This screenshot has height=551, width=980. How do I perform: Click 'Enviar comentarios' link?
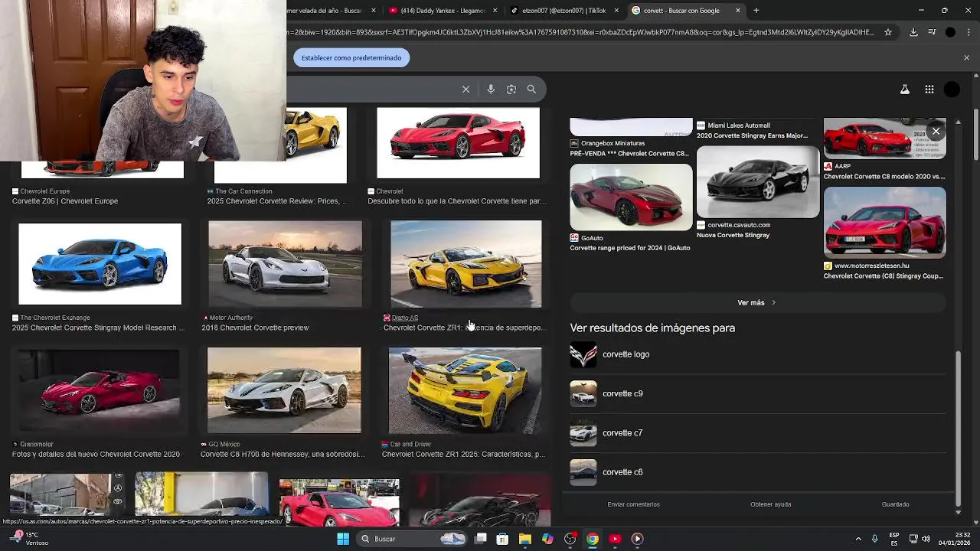click(633, 504)
